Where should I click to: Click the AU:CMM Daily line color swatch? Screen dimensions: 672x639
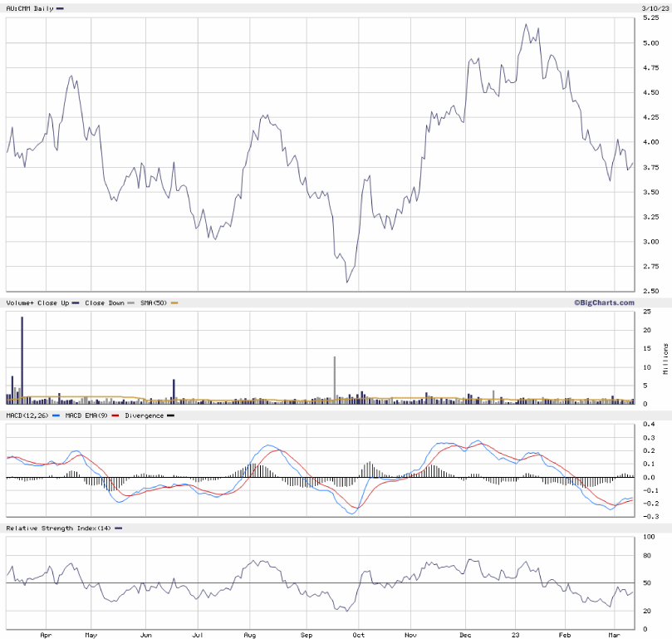(x=60, y=7)
